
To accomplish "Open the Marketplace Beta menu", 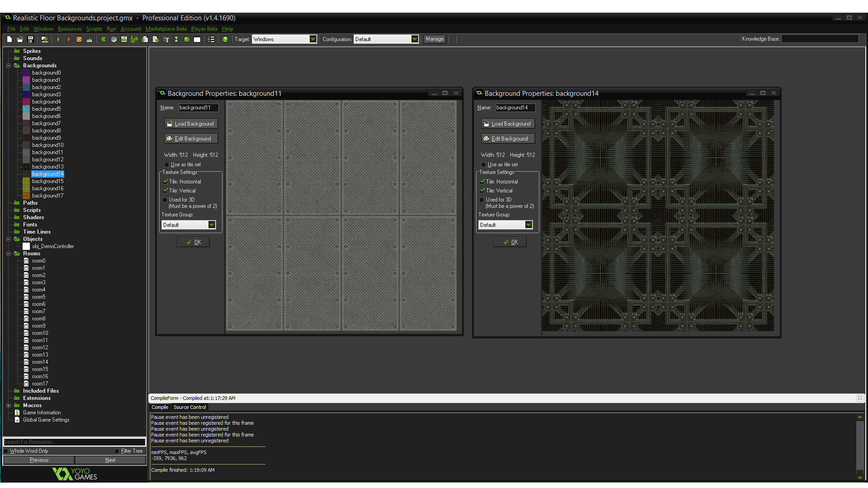I will click(x=166, y=28).
